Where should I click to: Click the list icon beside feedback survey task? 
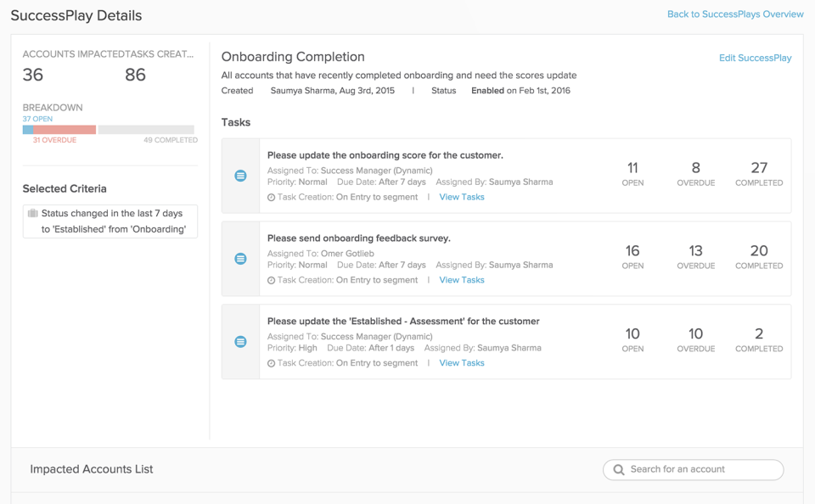pyautogui.click(x=240, y=259)
